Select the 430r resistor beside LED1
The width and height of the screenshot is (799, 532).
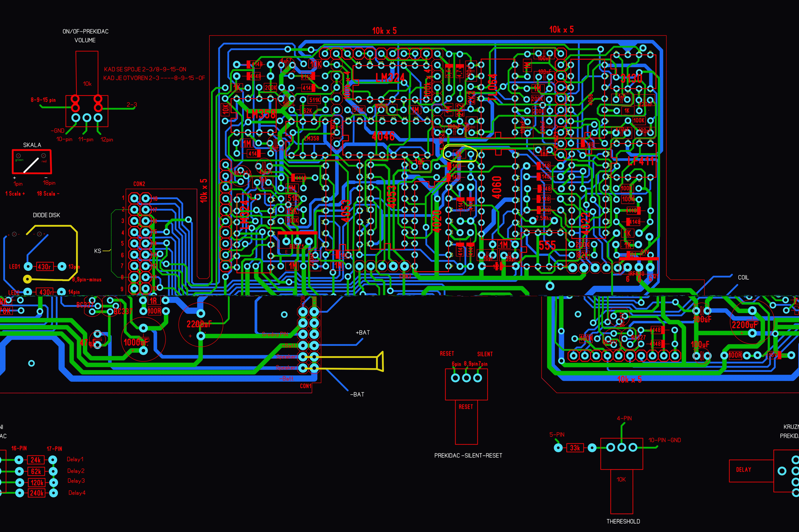tap(44, 267)
